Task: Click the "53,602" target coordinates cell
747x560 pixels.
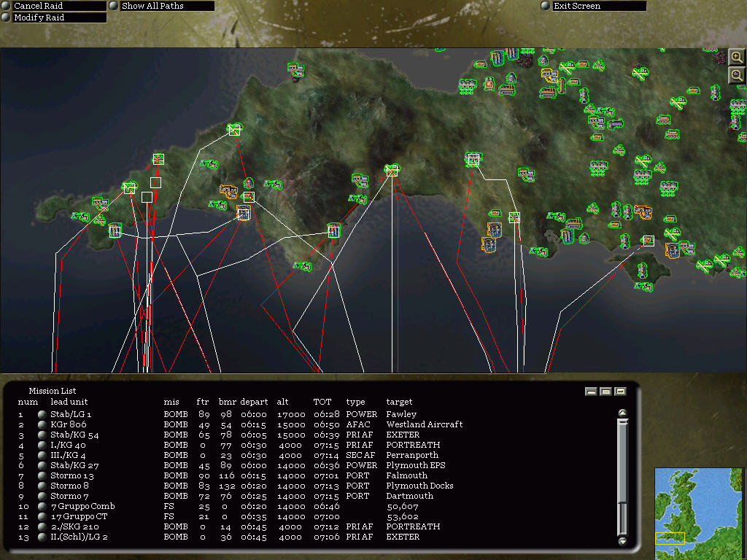Action: point(403,516)
